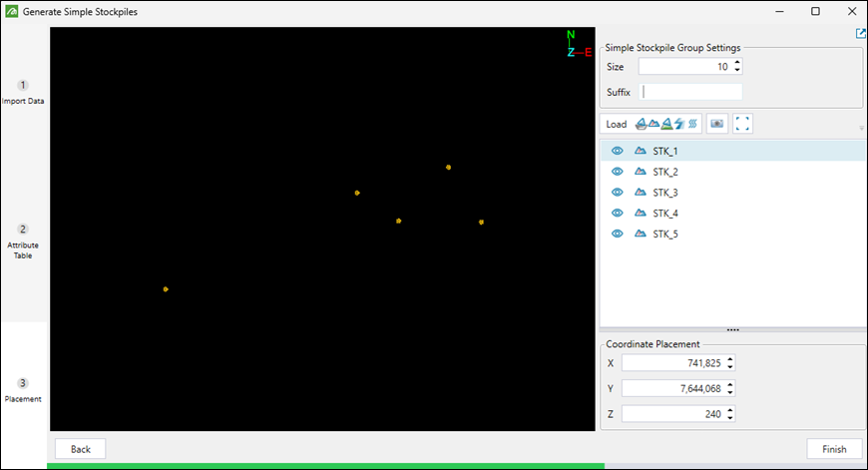868x470 pixels.
Task: Hide STK_1 with its eye icon
Action: click(618, 151)
